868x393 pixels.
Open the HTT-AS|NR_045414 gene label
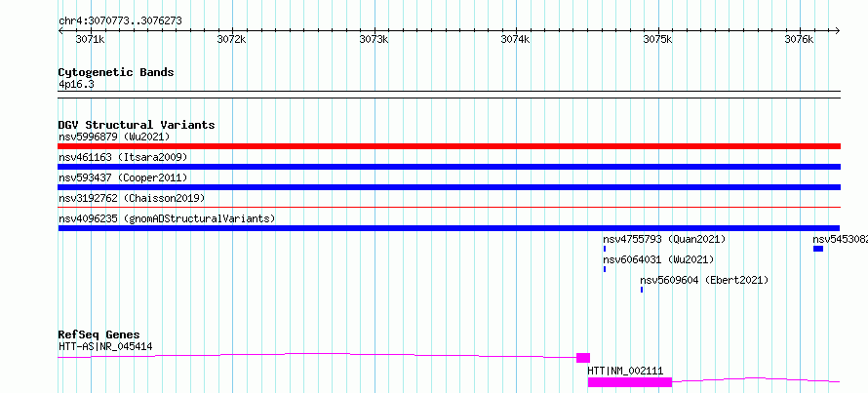tap(105, 346)
